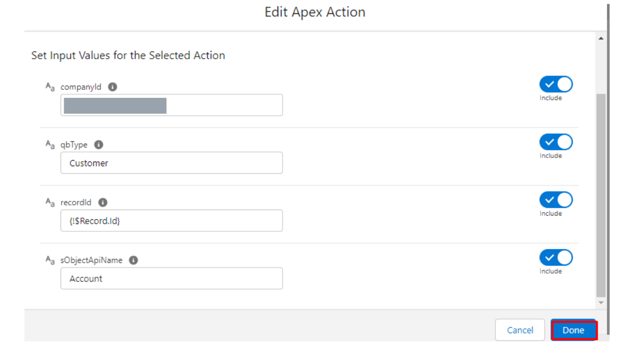Select the sObjectApiName field showing Account
644x343 pixels.
[x=172, y=279]
